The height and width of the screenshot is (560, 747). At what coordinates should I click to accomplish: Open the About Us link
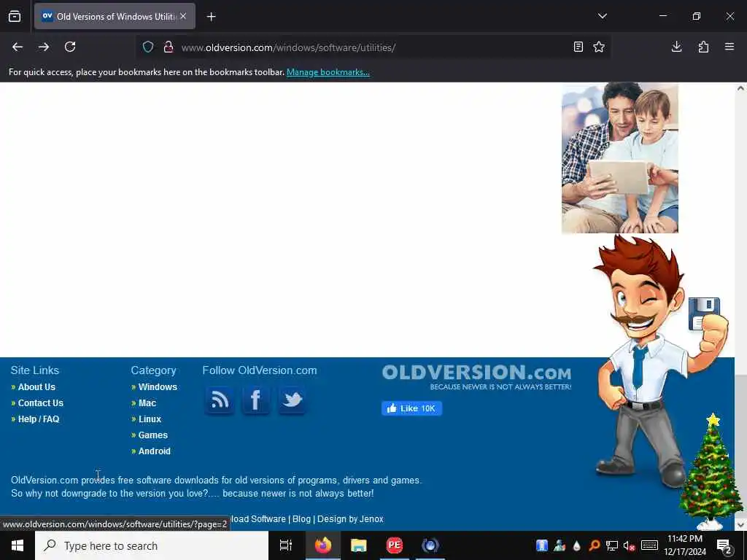(36, 387)
